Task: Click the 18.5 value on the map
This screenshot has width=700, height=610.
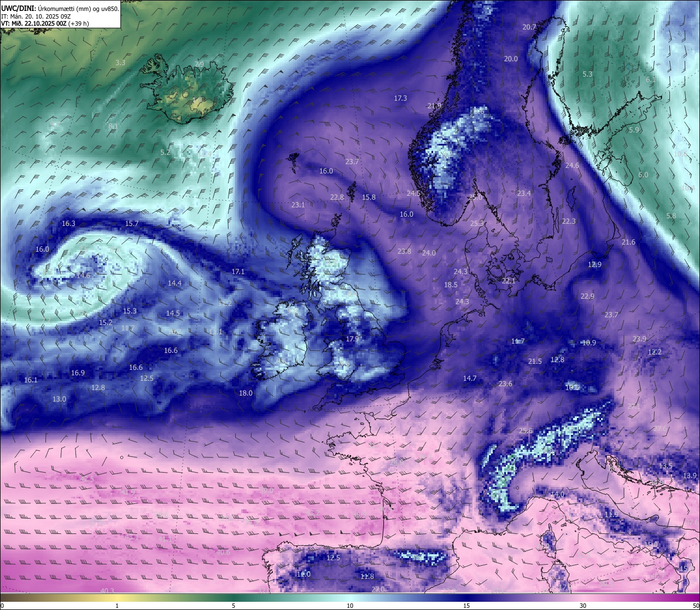Action: tap(451, 284)
